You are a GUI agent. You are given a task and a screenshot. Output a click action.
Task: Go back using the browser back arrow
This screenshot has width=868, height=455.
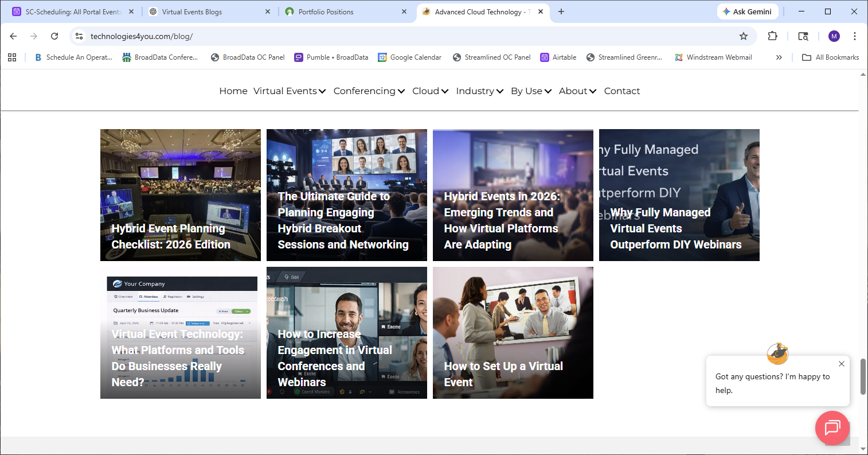[x=13, y=36]
